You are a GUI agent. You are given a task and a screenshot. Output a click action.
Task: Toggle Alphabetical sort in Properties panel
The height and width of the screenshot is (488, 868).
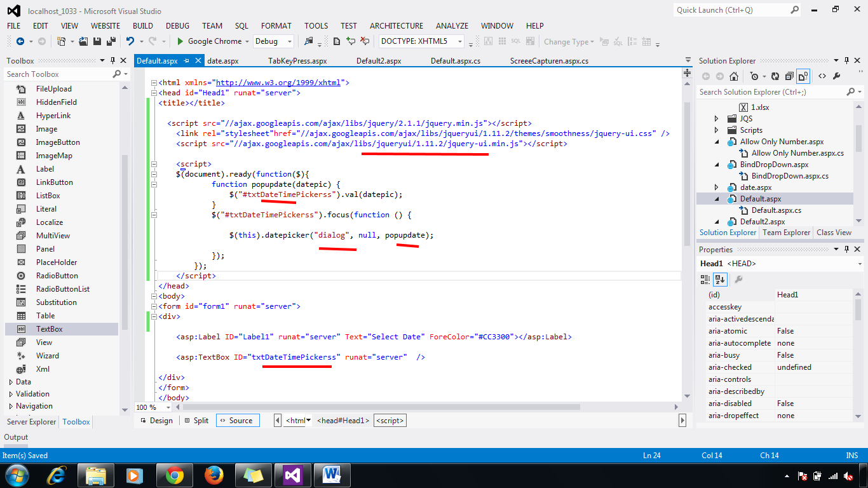720,279
